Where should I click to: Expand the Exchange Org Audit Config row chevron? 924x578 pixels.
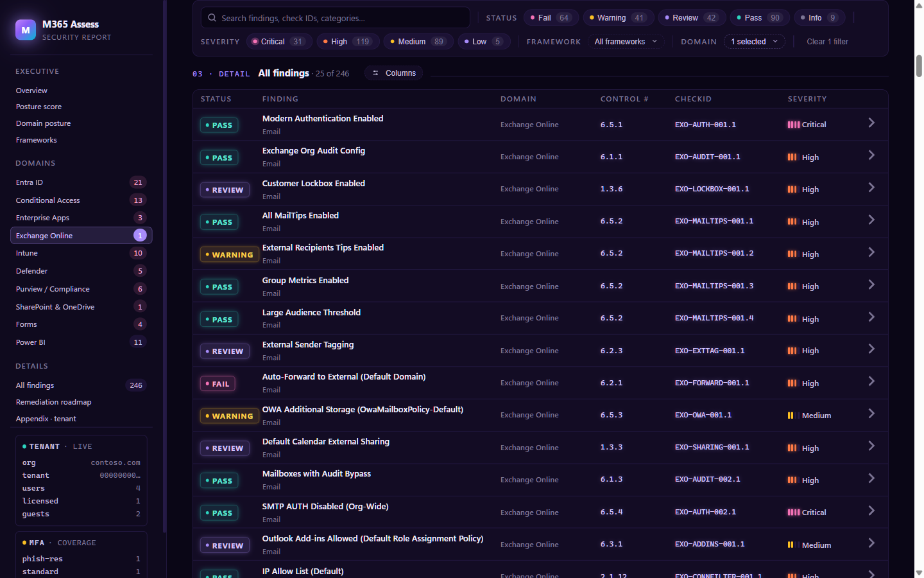click(871, 155)
